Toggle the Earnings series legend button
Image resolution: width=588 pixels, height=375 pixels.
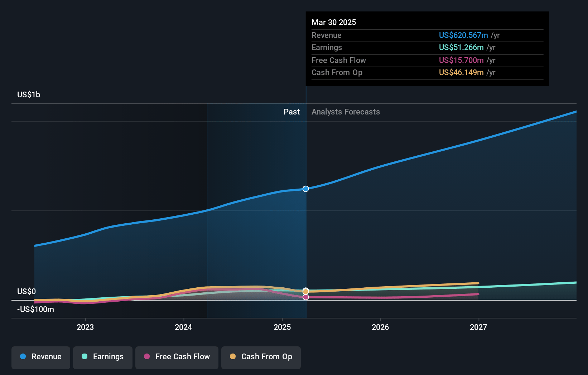pyautogui.click(x=103, y=357)
